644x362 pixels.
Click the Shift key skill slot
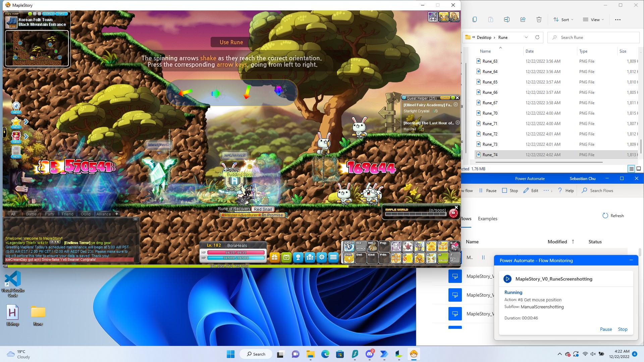pos(349,246)
